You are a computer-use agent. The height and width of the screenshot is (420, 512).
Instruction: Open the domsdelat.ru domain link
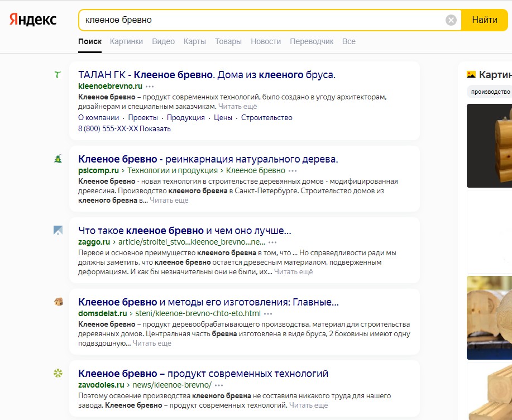(x=103, y=313)
